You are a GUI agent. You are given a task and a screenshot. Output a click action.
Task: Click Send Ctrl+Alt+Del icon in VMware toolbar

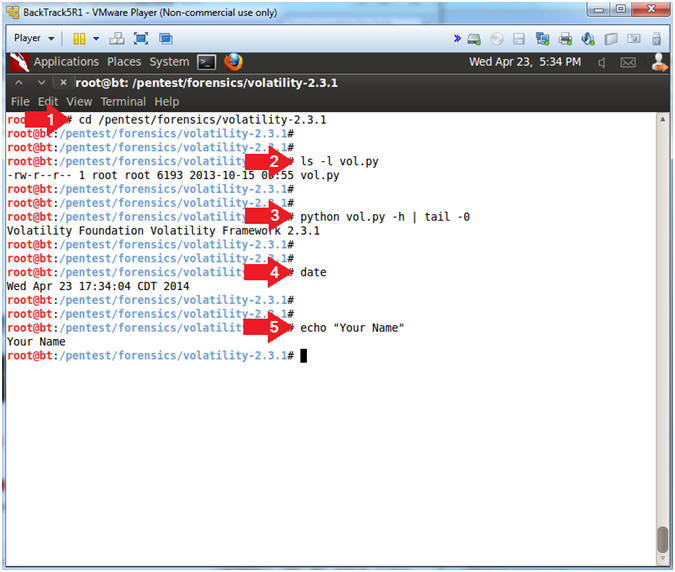click(x=117, y=39)
